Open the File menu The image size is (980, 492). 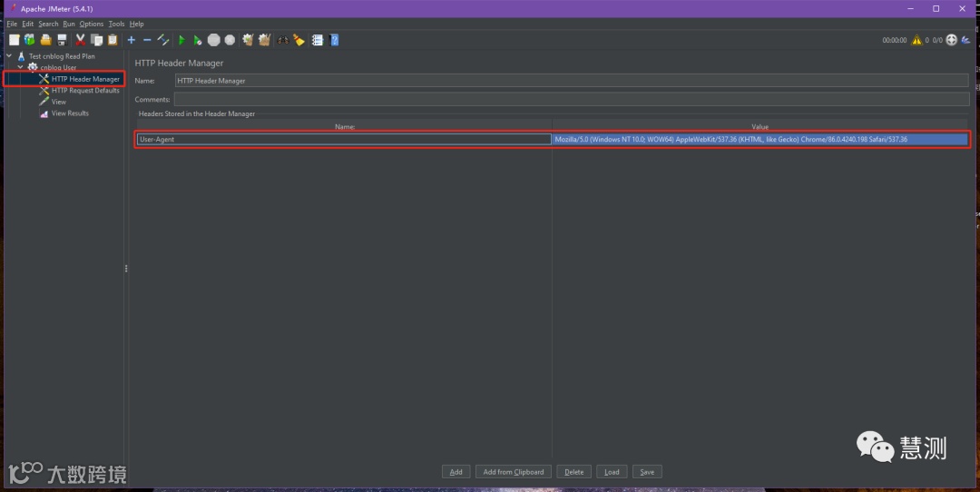[12, 24]
